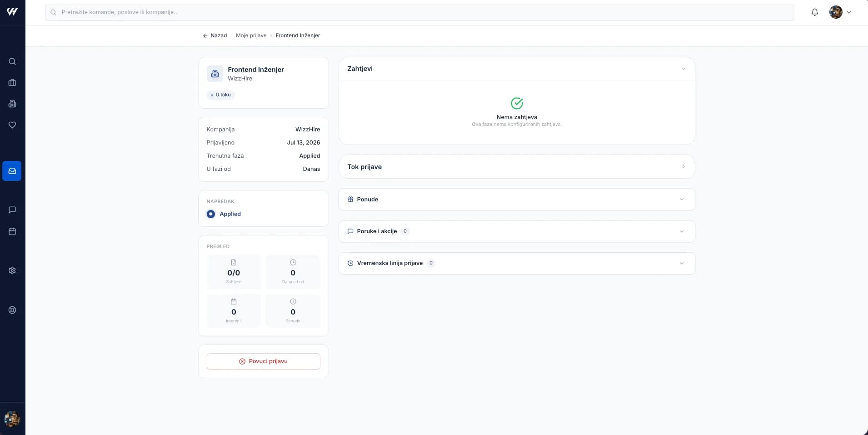Image resolution: width=868 pixels, height=435 pixels.
Task: Click the green Nema zahtjeva checkmark icon
Action: coord(517,103)
